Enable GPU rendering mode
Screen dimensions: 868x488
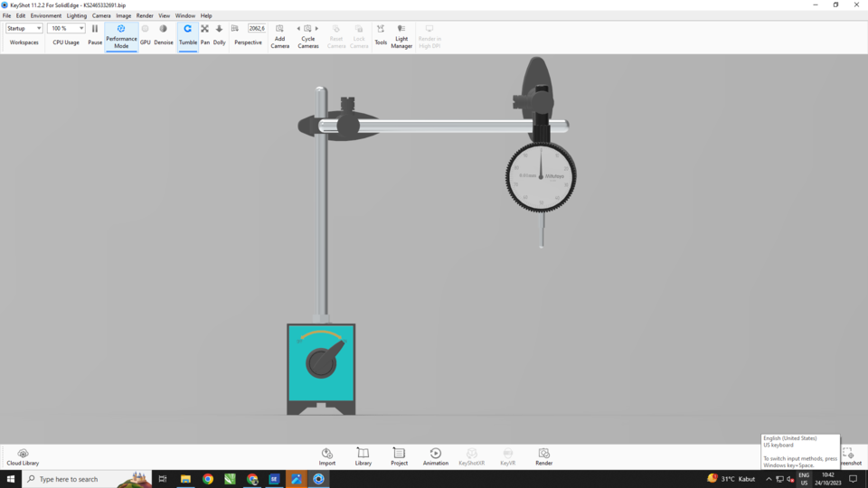pyautogui.click(x=145, y=35)
